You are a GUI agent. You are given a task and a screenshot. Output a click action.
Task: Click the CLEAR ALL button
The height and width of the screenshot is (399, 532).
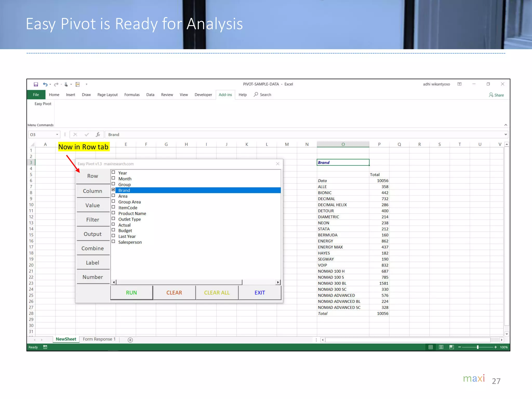(217, 293)
